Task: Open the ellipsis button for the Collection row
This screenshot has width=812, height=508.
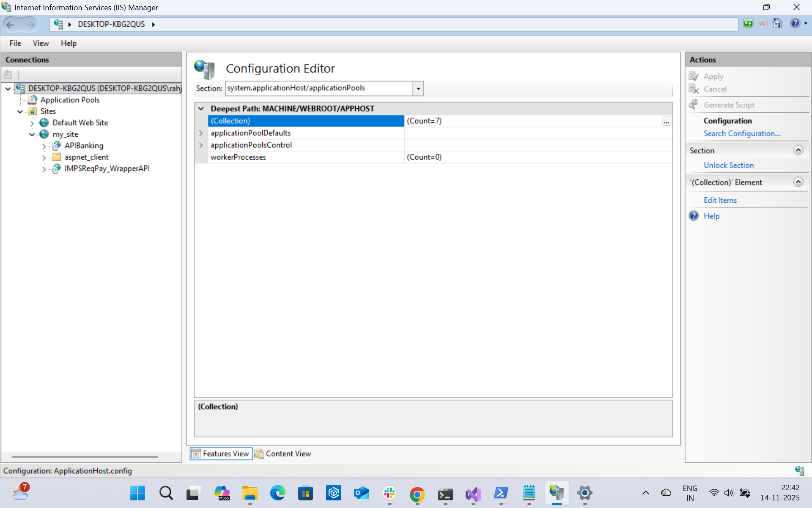Action: (666, 121)
